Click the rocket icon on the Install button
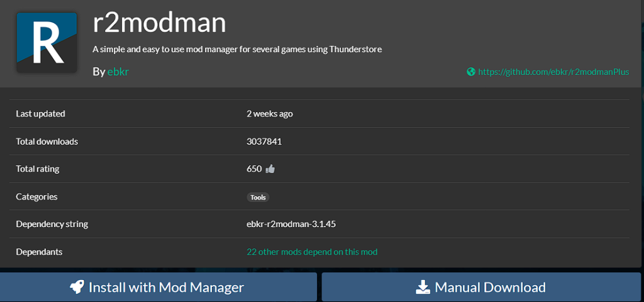The height and width of the screenshot is (302, 644). pyautogui.click(x=77, y=288)
